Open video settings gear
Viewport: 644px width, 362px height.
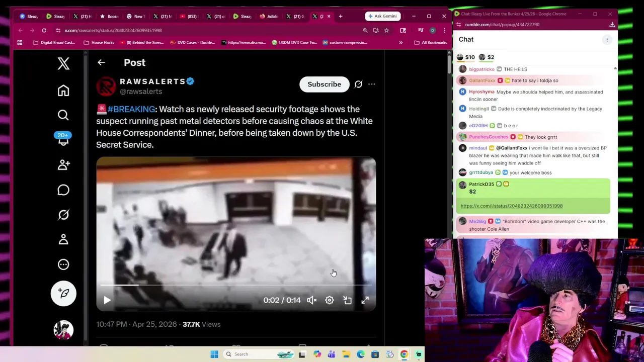click(x=330, y=300)
